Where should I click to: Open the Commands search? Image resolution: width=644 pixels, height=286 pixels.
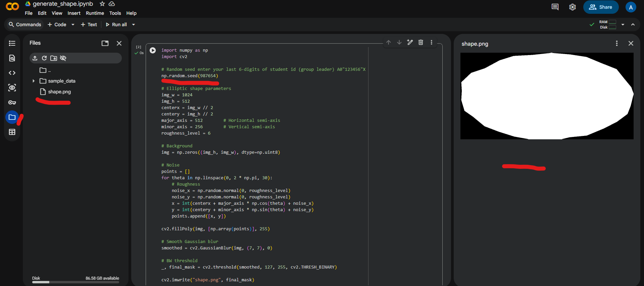point(24,25)
